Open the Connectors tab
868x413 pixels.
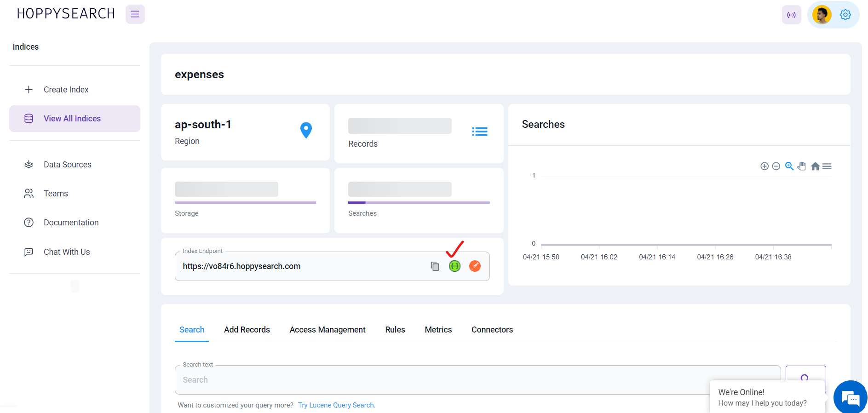(x=492, y=330)
